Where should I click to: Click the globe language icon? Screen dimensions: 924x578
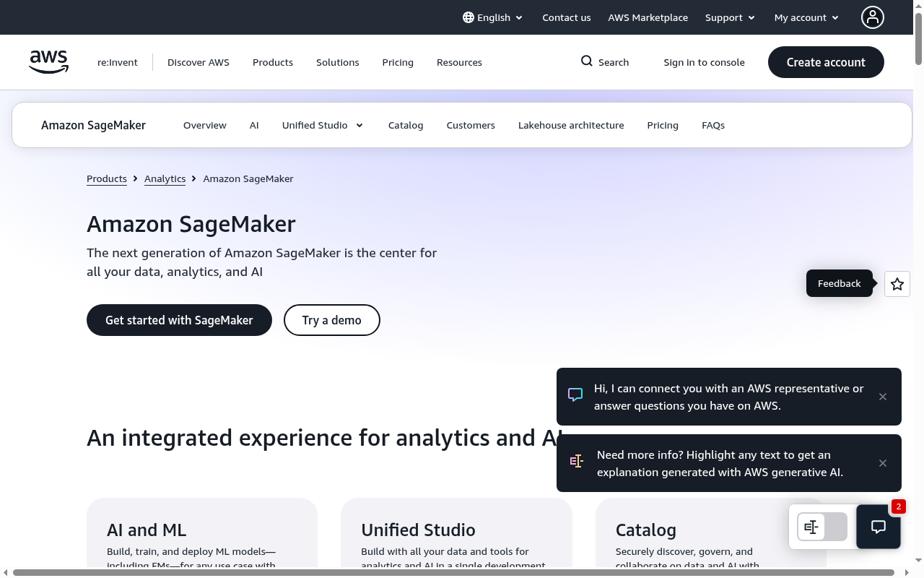tap(468, 17)
